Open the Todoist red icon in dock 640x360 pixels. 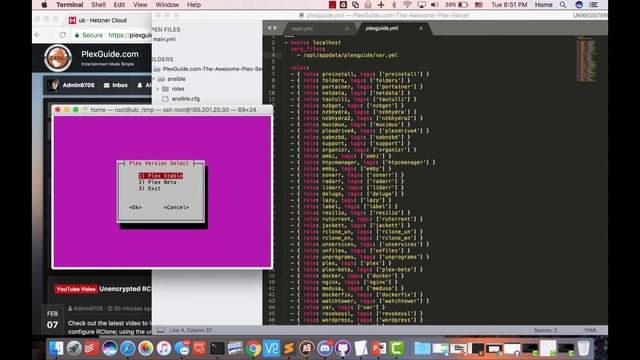(x=92, y=348)
